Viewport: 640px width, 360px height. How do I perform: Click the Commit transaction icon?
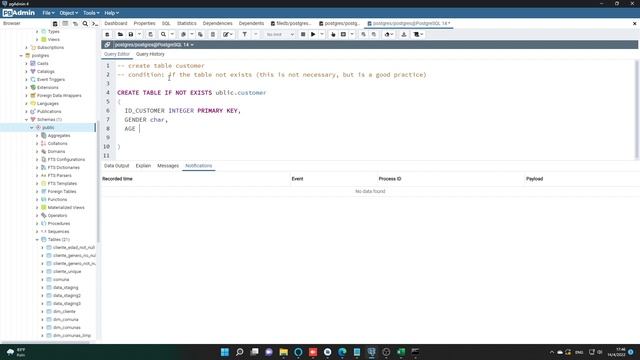point(363,35)
